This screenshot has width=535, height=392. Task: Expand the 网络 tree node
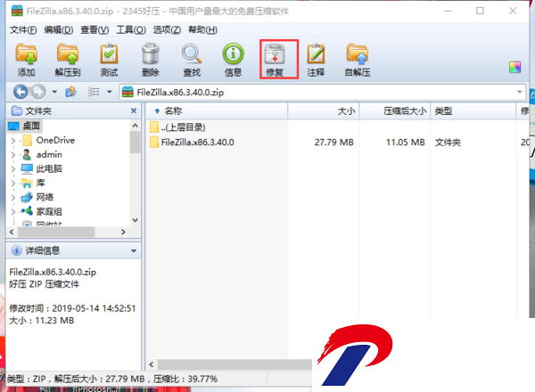pyautogui.click(x=13, y=198)
